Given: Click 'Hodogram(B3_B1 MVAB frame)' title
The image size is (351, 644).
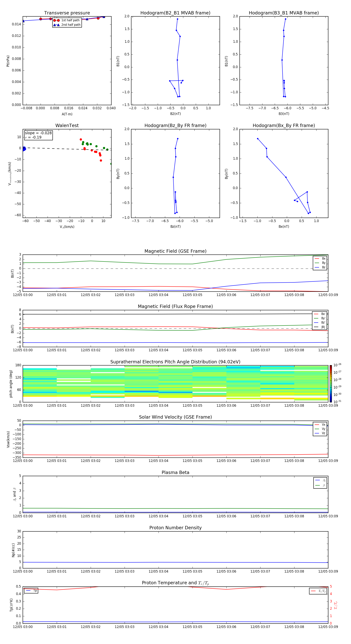Looking at the screenshot, I should pyautogui.click(x=284, y=13).
